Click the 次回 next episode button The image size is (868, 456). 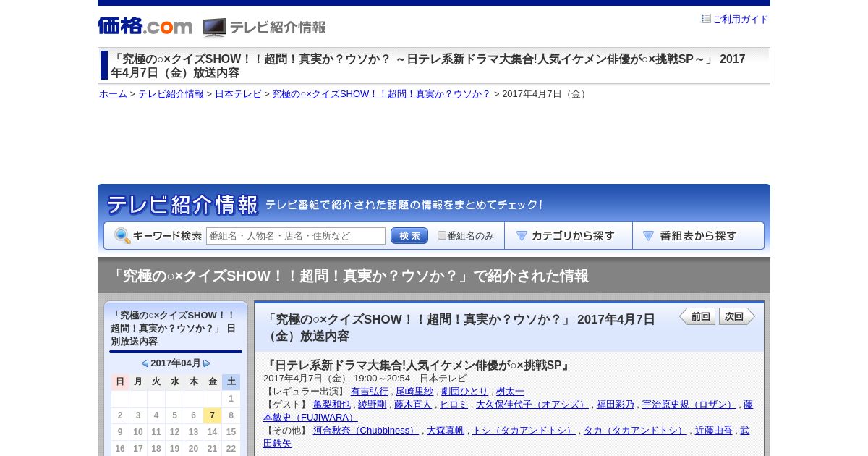click(x=737, y=316)
